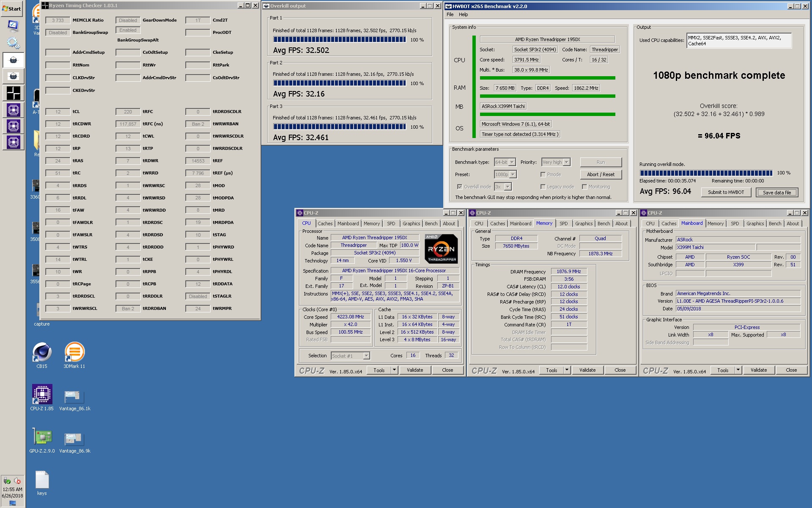Click the overkill mode overall progress bar
The image size is (812, 508).
coord(706,173)
